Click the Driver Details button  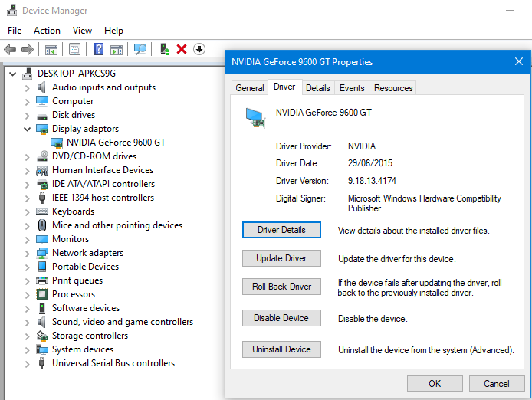pyautogui.click(x=281, y=230)
